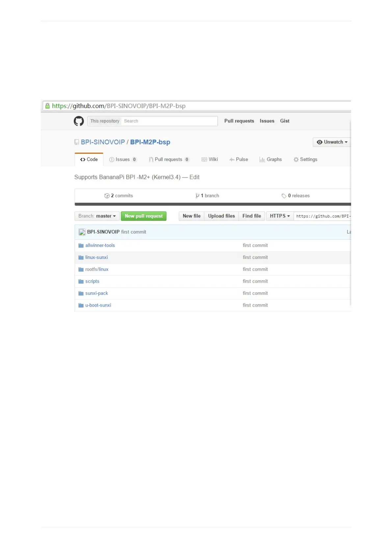Click the GitHub octocat logo

pos(79,121)
